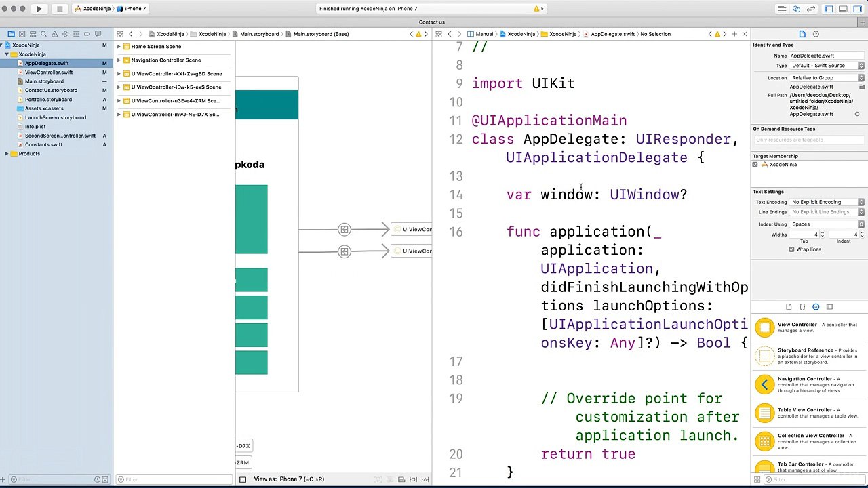Viewport: 868px width, 488px height.
Task: Show the Media library
Action: (x=829, y=307)
